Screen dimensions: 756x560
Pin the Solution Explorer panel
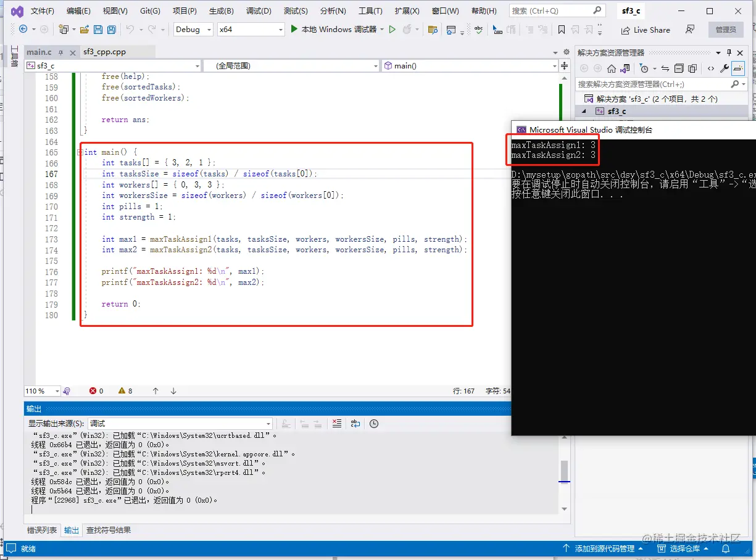[x=729, y=52]
